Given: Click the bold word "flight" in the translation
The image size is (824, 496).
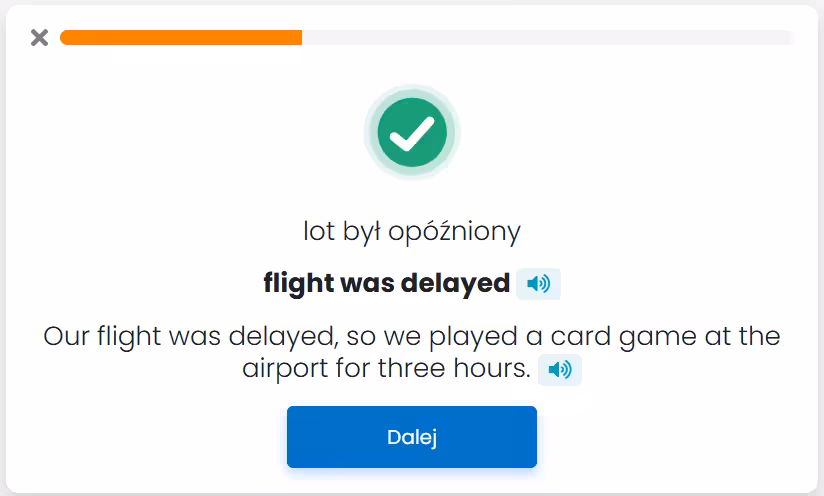Looking at the screenshot, I should pos(299,284).
